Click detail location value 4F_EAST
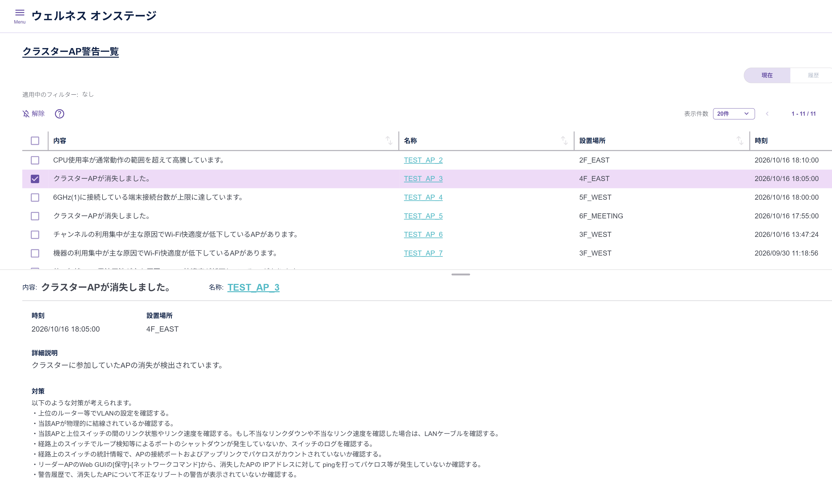832x504 pixels. (162, 329)
